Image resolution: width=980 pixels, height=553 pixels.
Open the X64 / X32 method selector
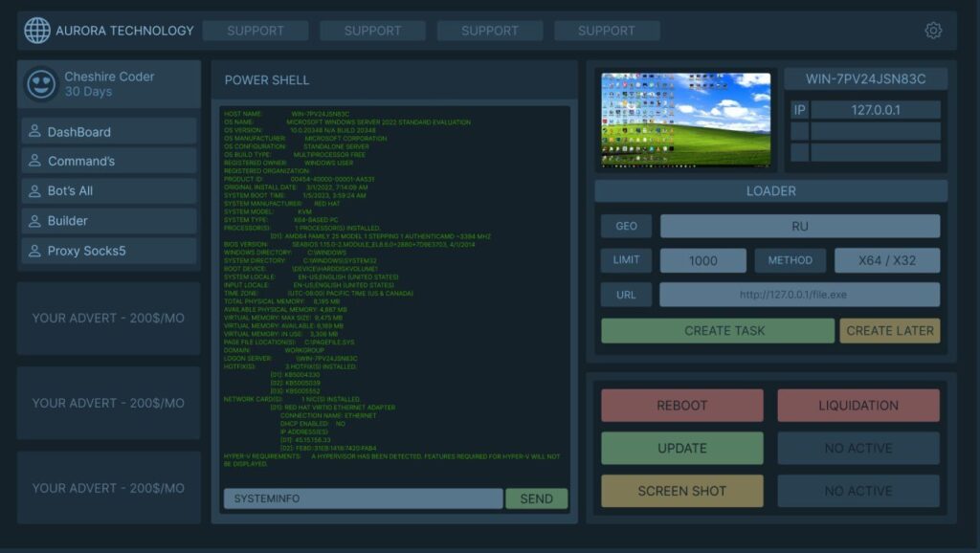[x=887, y=260]
